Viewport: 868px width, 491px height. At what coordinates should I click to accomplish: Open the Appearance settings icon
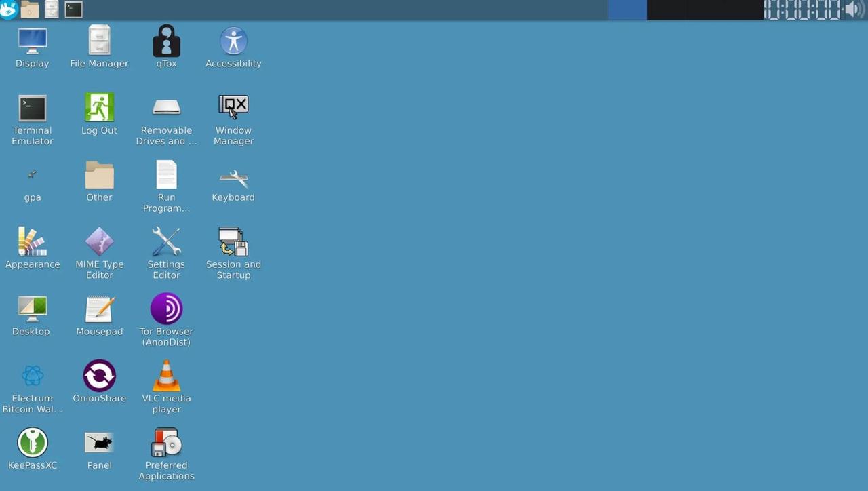32,242
